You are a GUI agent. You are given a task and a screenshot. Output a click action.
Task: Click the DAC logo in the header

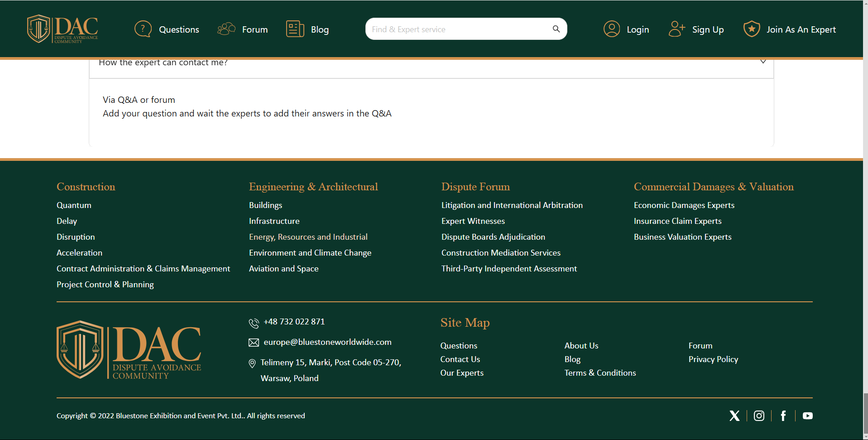tap(62, 29)
